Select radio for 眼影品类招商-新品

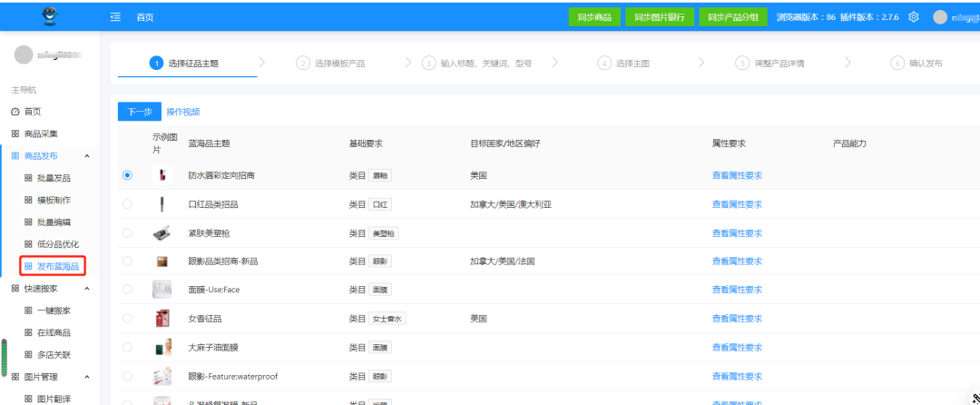(x=128, y=261)
